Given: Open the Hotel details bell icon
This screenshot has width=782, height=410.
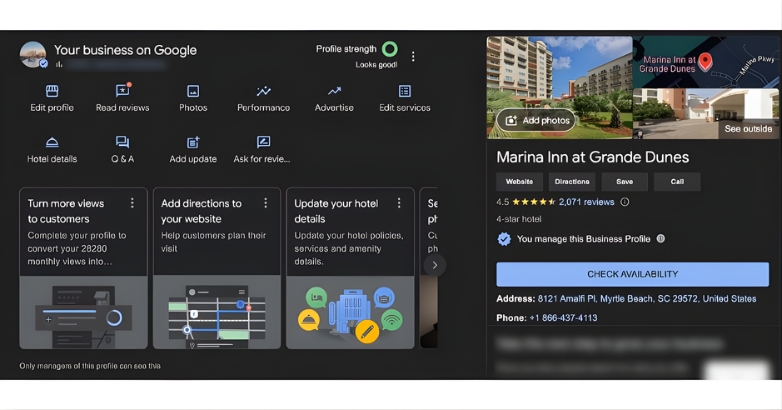Looking at the screenshot, I should [52, 143].
